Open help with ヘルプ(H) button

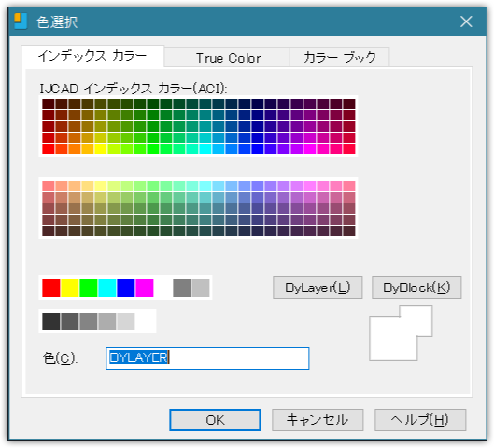(x=420, y=420)
